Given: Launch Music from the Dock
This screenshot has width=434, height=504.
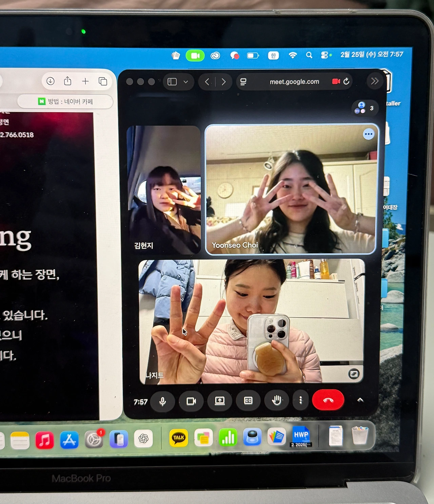Looking at the screenshot, I should (x=44, y=441).
